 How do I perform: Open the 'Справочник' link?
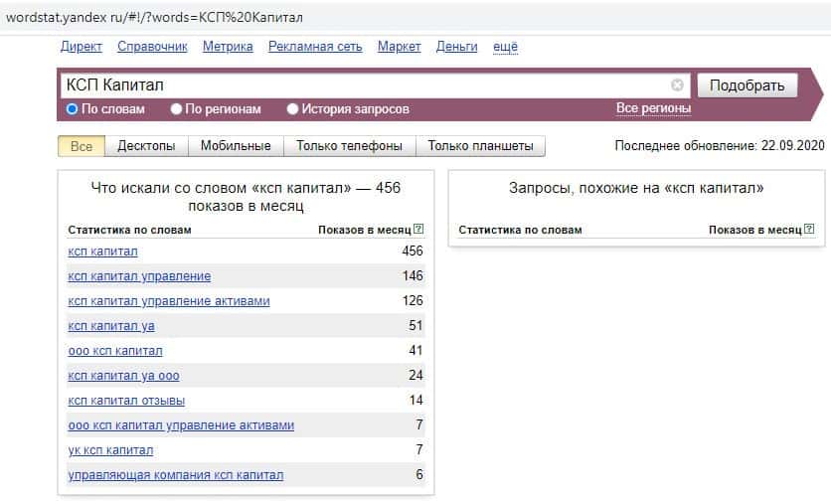153,47
